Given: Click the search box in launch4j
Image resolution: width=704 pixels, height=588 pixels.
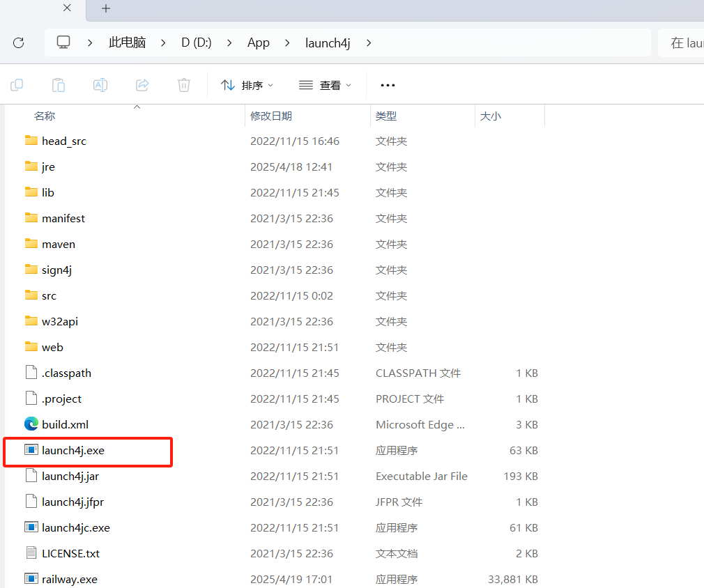Looking at the screenshot, I should 681,43.
